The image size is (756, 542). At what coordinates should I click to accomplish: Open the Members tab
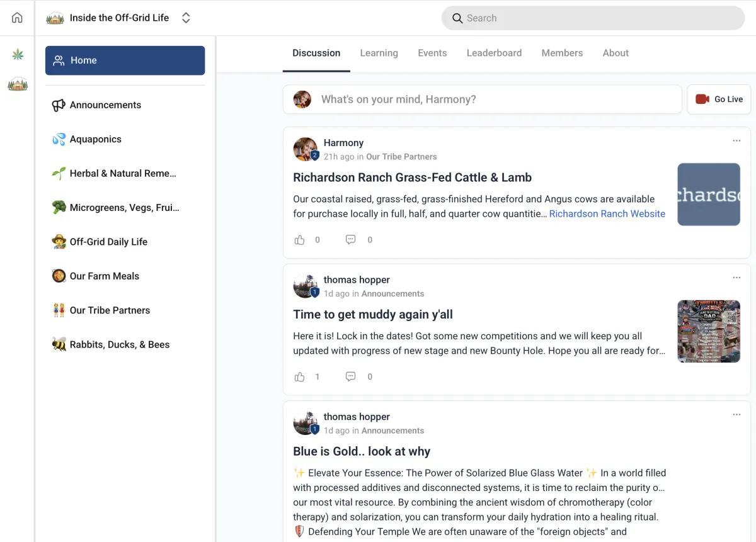562,53
